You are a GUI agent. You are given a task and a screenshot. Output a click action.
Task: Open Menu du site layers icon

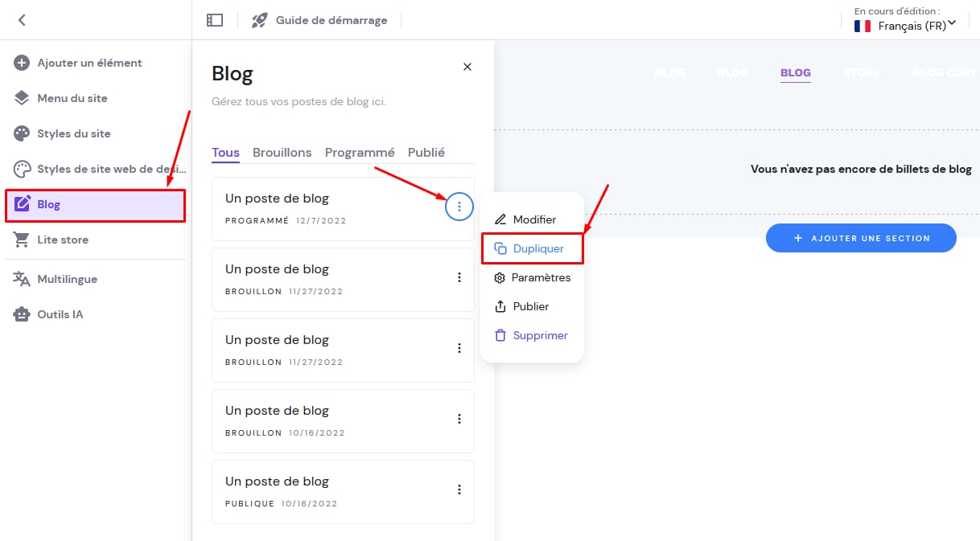click(x=22, y=98)
